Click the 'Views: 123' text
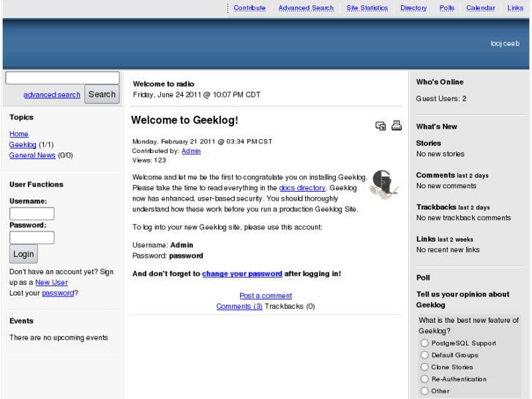 coord(149,160)
